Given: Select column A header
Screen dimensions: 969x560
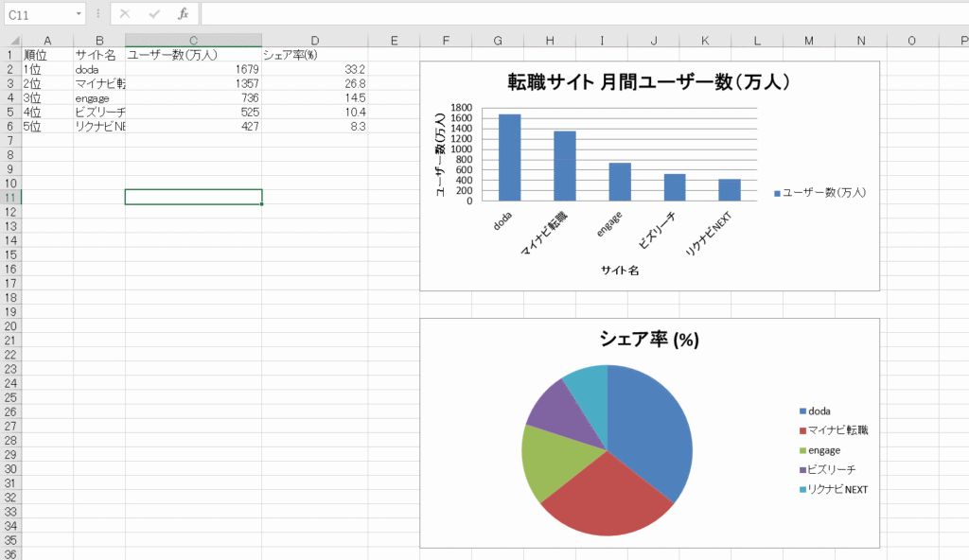Looking at the screenshot, I should (x=47, y=41).
